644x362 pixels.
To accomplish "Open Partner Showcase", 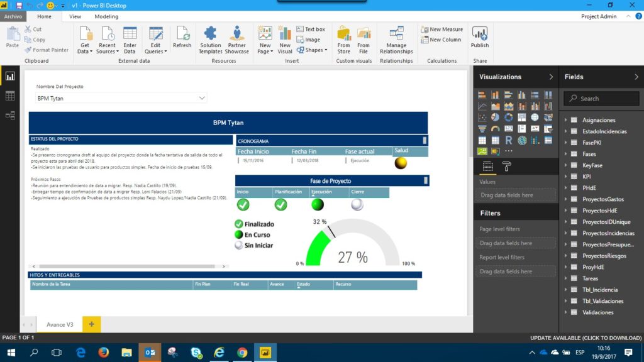I will [x=237, y=40].
